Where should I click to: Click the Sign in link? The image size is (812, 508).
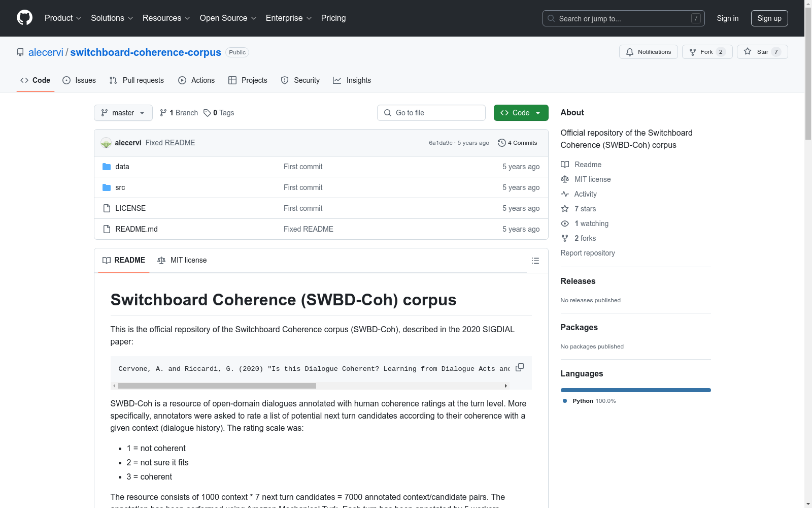(x=728, y=18)
